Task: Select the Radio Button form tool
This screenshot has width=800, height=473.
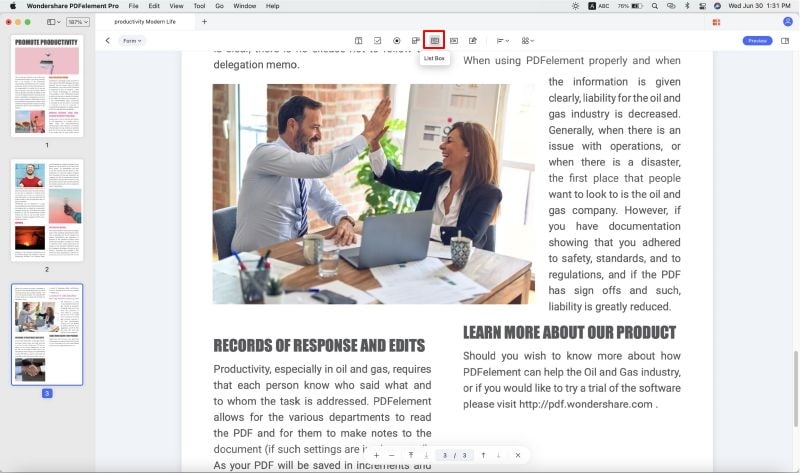Action: (x=396, y=41)
